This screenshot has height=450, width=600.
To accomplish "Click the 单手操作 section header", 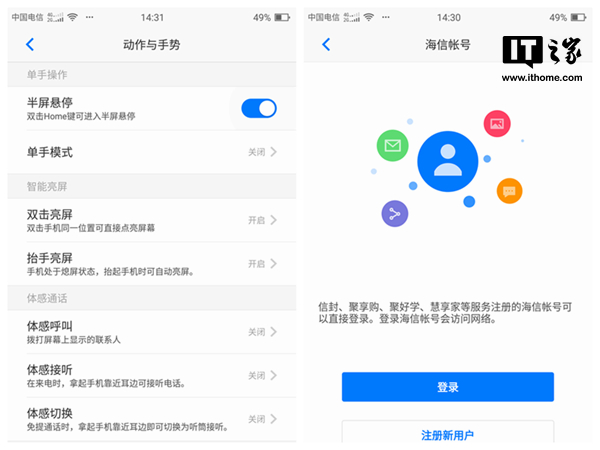I will pos(47,75).
